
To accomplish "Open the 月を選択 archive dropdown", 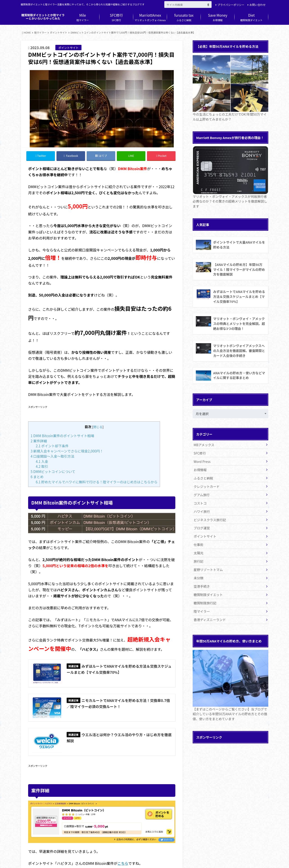I will point(230,413).
